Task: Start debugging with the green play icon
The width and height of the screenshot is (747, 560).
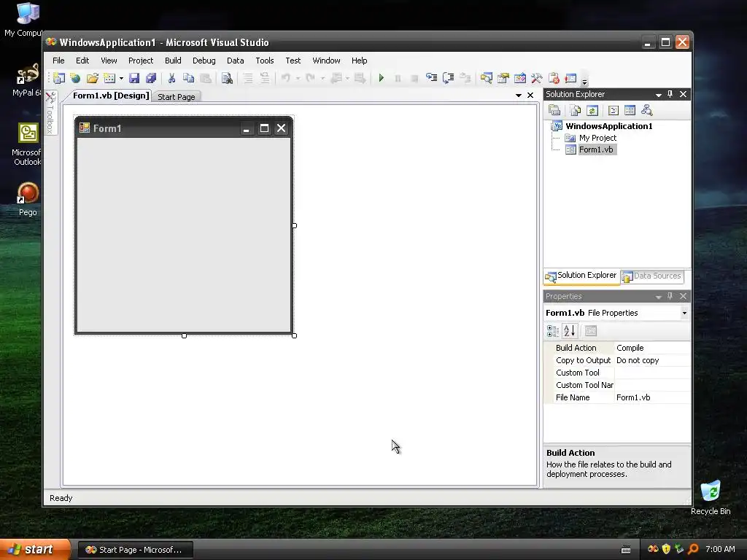Action: pos(381,78)
